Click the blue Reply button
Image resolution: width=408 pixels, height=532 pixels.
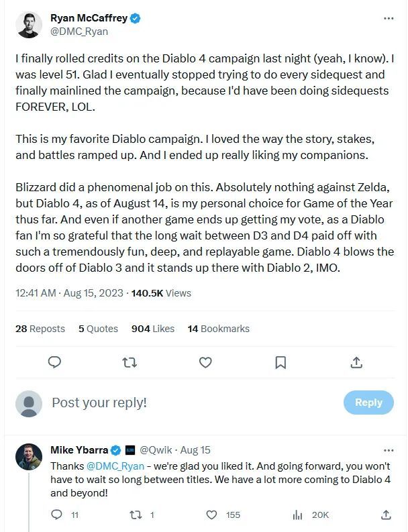coord(368,403)
